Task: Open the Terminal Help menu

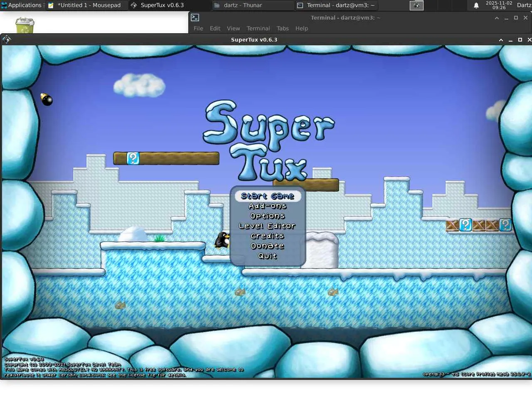Action: (x=302, y=28)
